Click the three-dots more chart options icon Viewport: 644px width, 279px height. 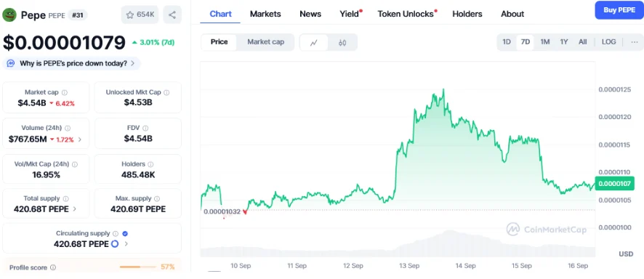click(635, 42)
